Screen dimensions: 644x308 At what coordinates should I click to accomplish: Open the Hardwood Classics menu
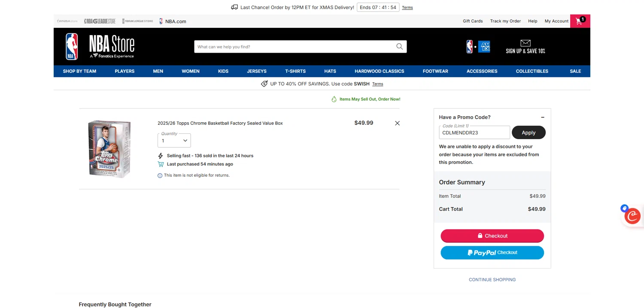tap(380, 71)
